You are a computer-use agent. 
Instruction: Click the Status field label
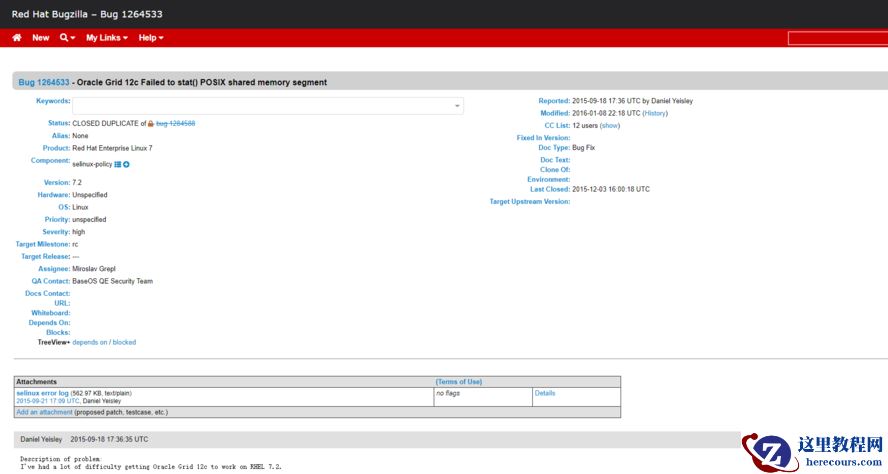coord(59,123)
